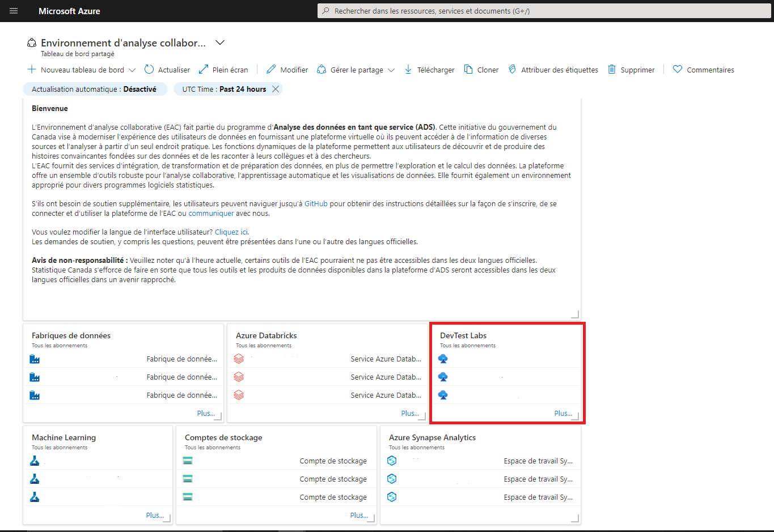Click the Cloner label
Image resolution: width=774 pixels, height=532 pixels.
tap(488, 70)
